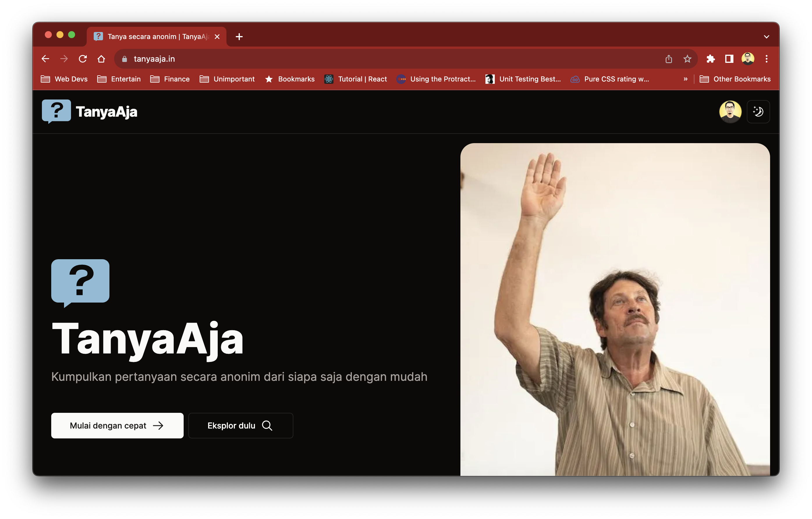Click Mulai dengan cepat button

pyautogui.click(x=117, y=425)
